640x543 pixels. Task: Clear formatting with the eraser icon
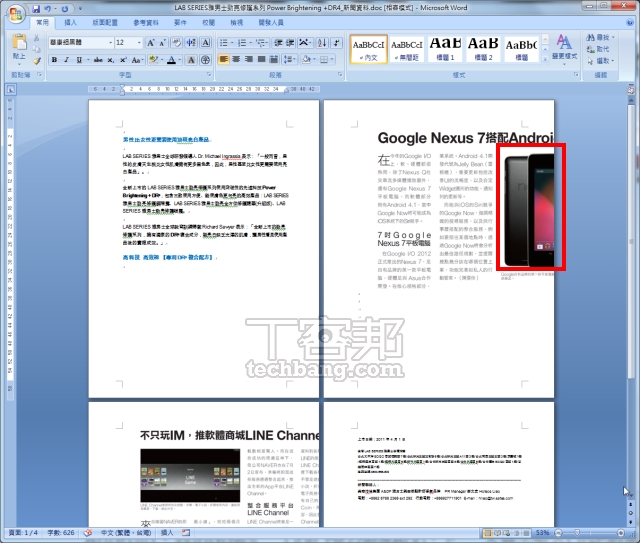[176, 42]
